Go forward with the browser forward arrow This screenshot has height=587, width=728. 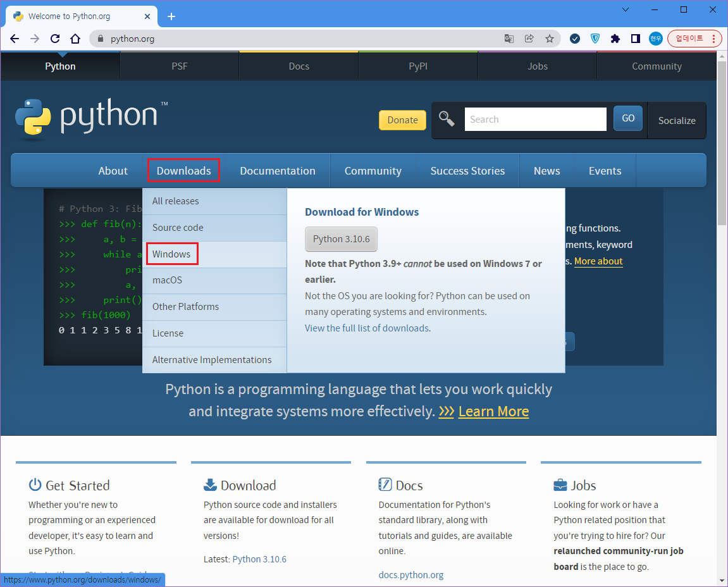(x=35, y=39)
